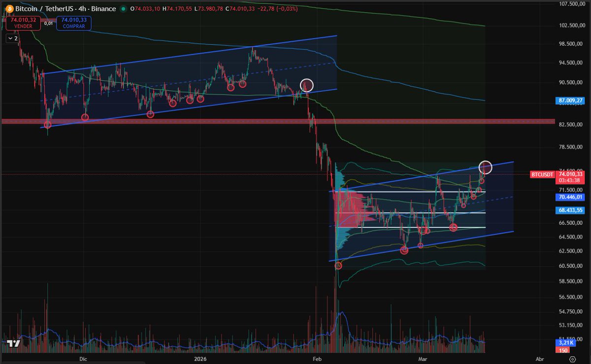
Task: Click the blue 70.446,01 price label
Action: point(570,197)
